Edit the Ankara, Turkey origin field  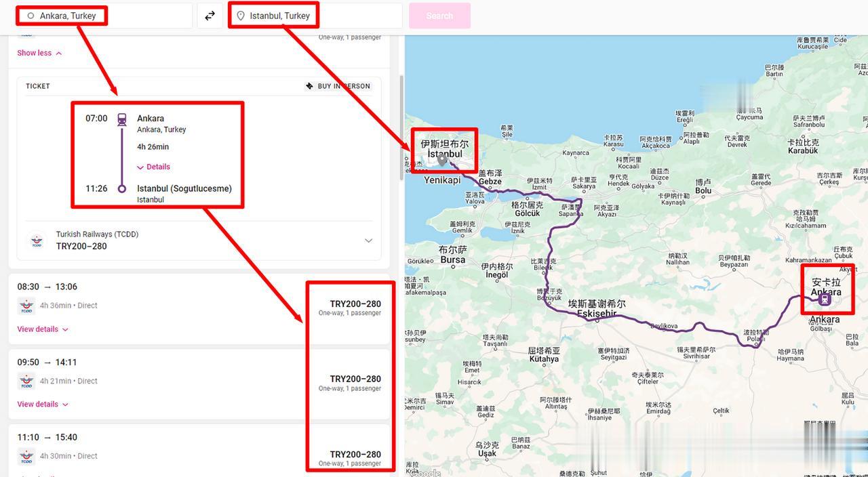[x=105, y=16]
